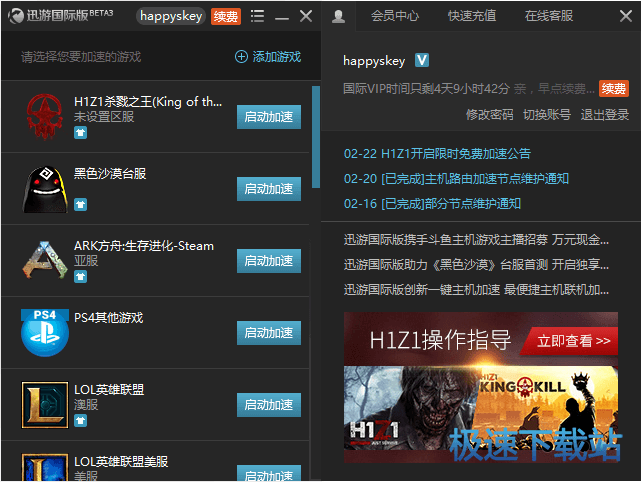Close the right-side account panel

[626, 16]
